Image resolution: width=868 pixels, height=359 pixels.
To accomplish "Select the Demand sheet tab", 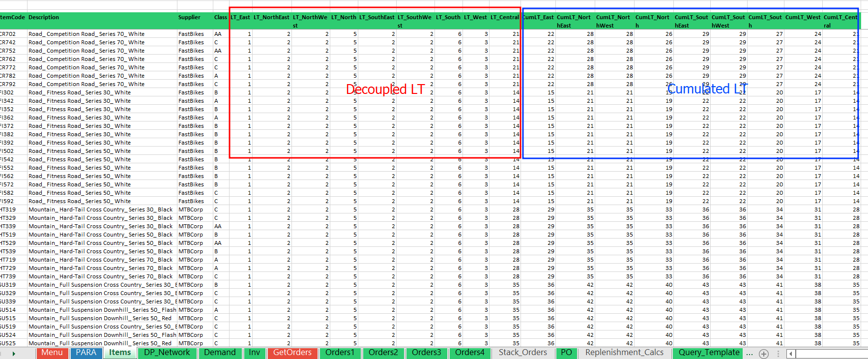I will pos(220,353).
